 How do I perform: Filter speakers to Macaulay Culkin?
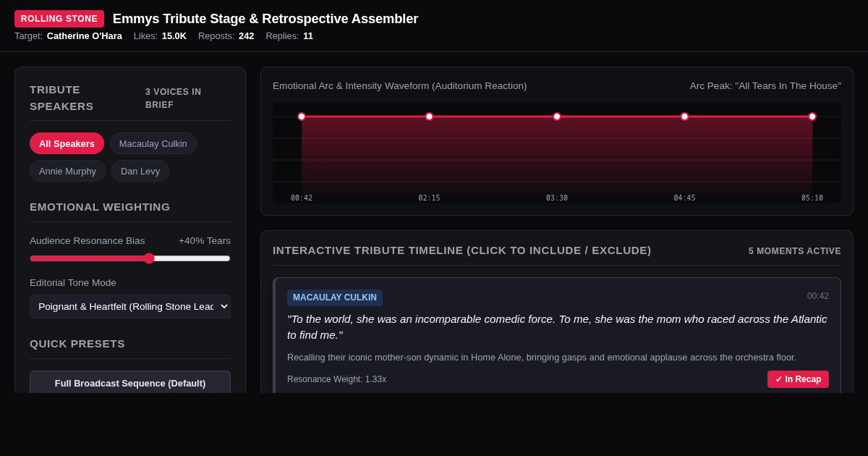click(153, 143)
